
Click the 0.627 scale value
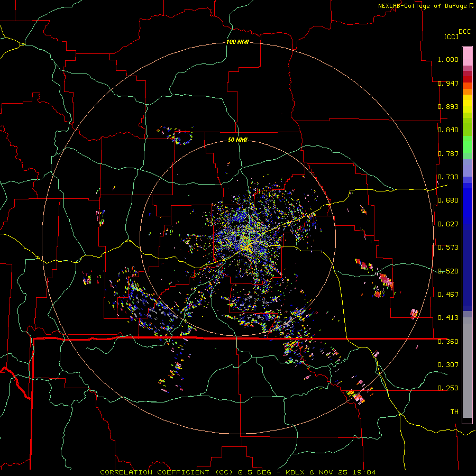pos(448,224)
